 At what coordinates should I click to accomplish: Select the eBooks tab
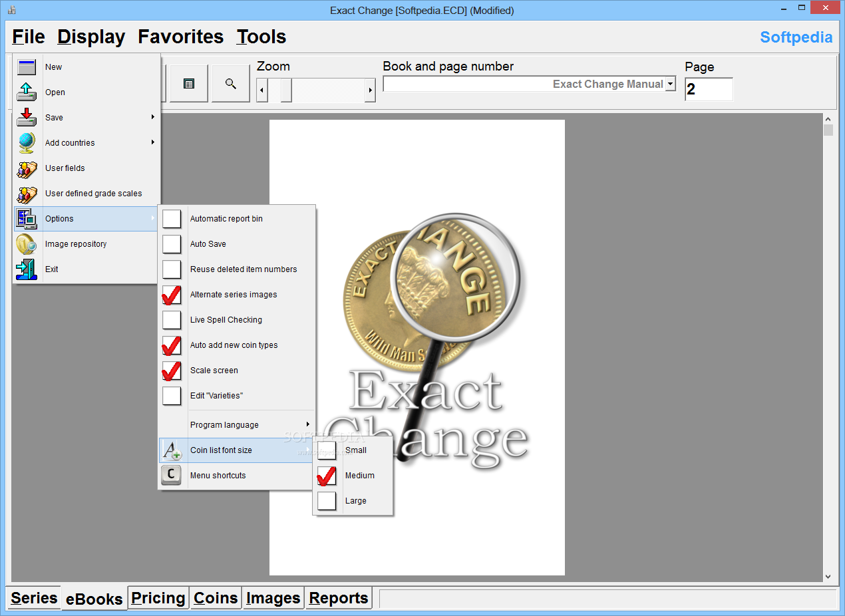94,599
